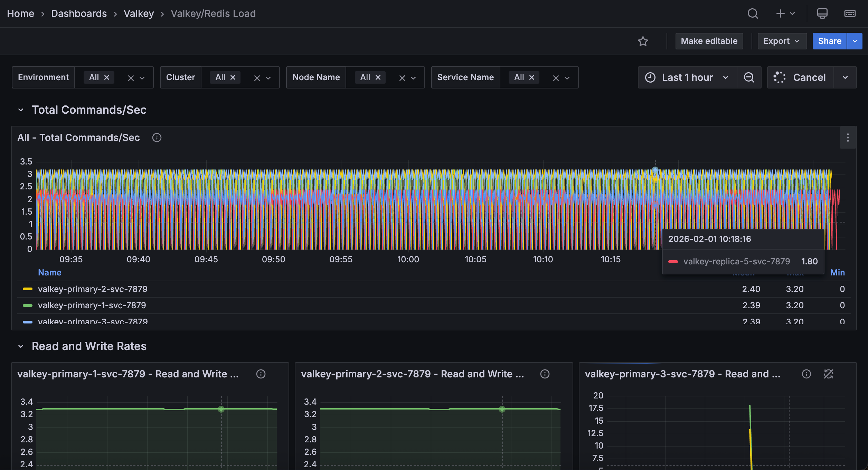Toggle valkey-primary-2-svc-7879 series in legend

pyautogui.click(x=93, y=289)
